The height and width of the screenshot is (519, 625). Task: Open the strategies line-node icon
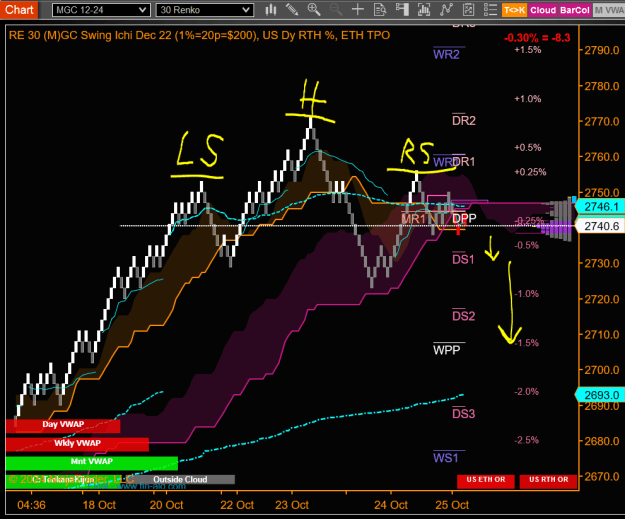446,10
